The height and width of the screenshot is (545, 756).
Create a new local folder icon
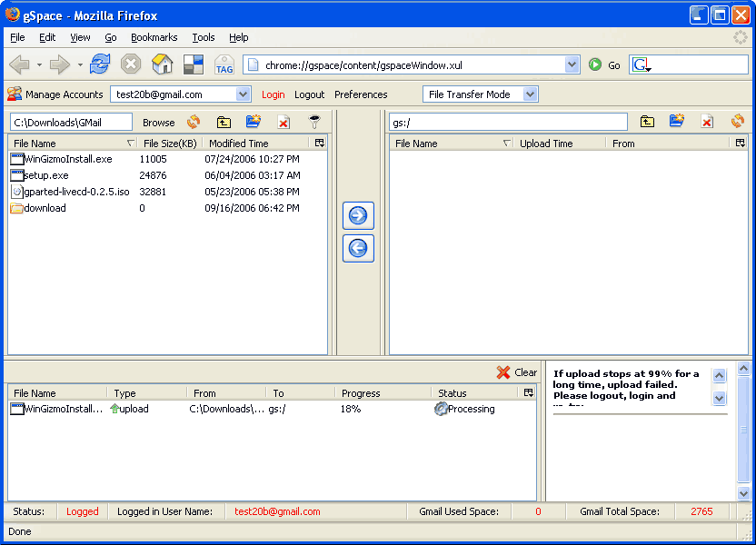[254, 122]
